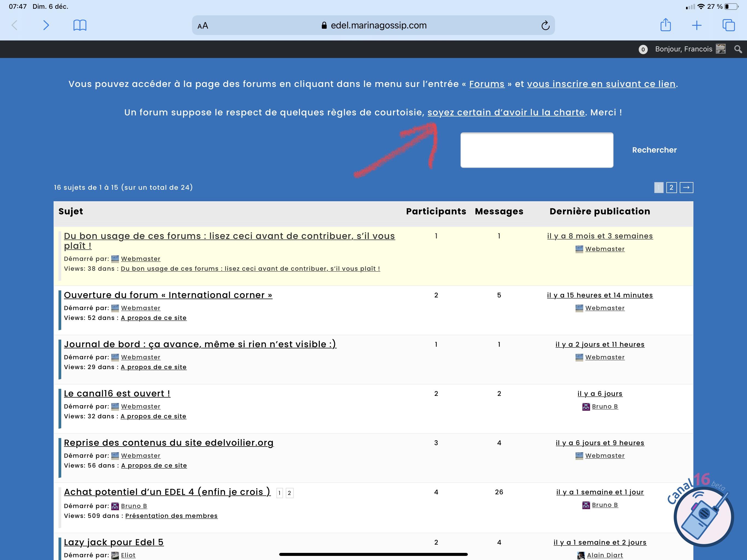Click 'il y a 1 semaine et 1 jour'
The height and width of the screenshot is (560, 747).
click(x=600, y=492)
